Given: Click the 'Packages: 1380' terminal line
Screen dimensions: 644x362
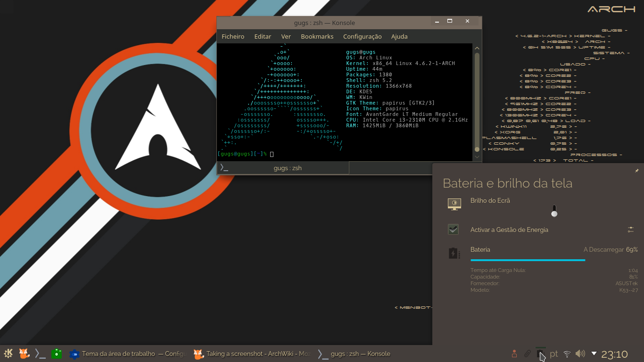Looking at the screenshot, I should coord(369,74).
